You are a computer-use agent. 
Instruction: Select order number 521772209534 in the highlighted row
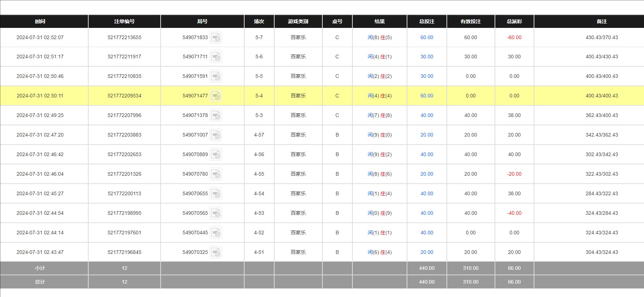click(x=124, y=96)
